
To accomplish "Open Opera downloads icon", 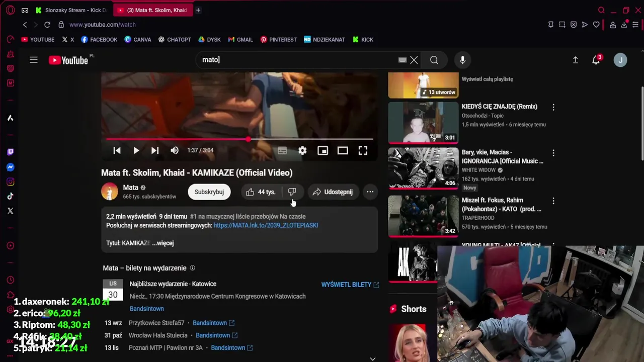I will pos(624,25).
